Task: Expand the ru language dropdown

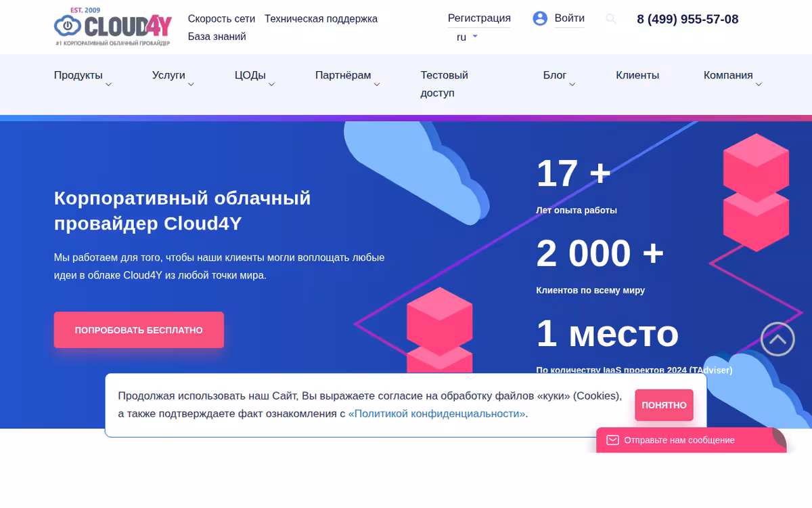Action: pyautogui.click(x=475, y=37)
